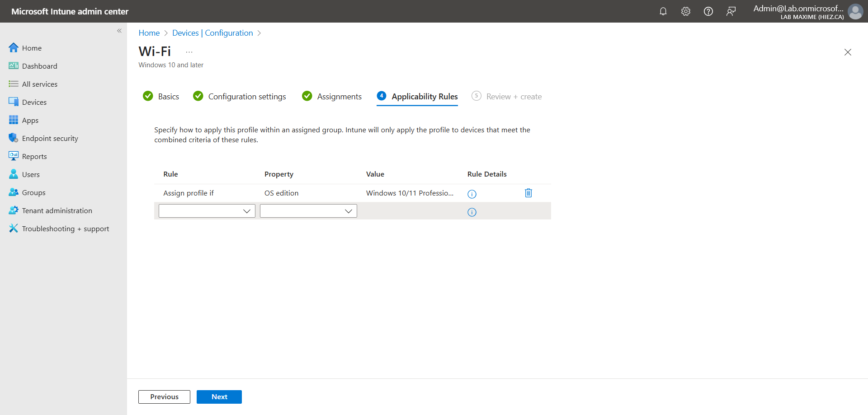Expand the Property dropdown in new row
The height and width of the screenshot is (415, 868).
[308, 211]
